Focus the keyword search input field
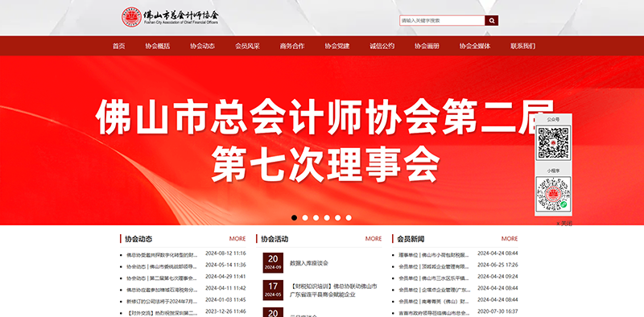Viewport: 644px width, 317px height. coord(442,21)
